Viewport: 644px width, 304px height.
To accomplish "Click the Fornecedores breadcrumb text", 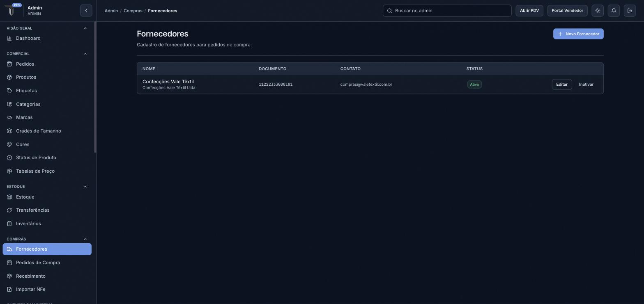I will (x=163, y=11).
